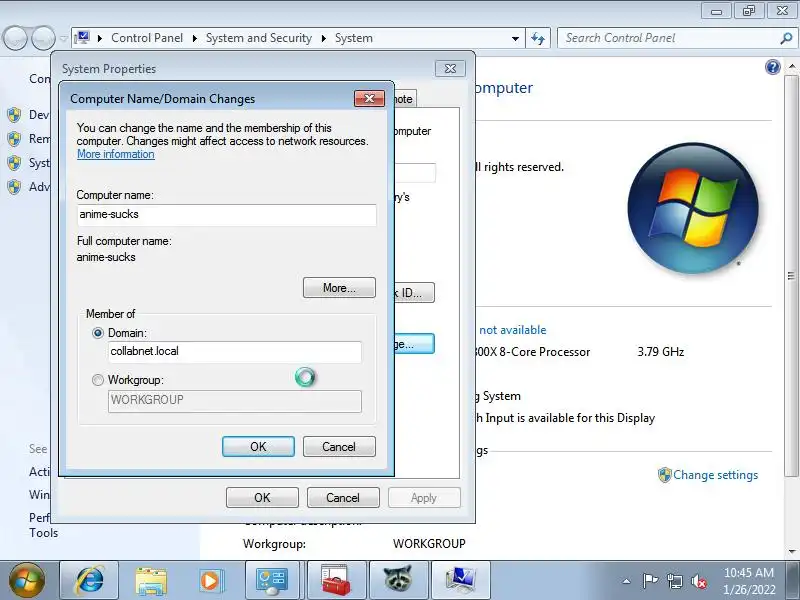Click Control Panel in the breadcrumb

[x=147, y=38]
